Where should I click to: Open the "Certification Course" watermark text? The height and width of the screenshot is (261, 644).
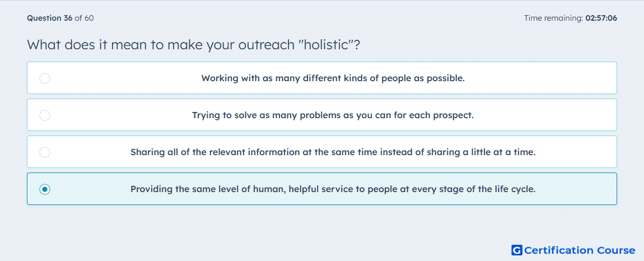click(580, 250)
